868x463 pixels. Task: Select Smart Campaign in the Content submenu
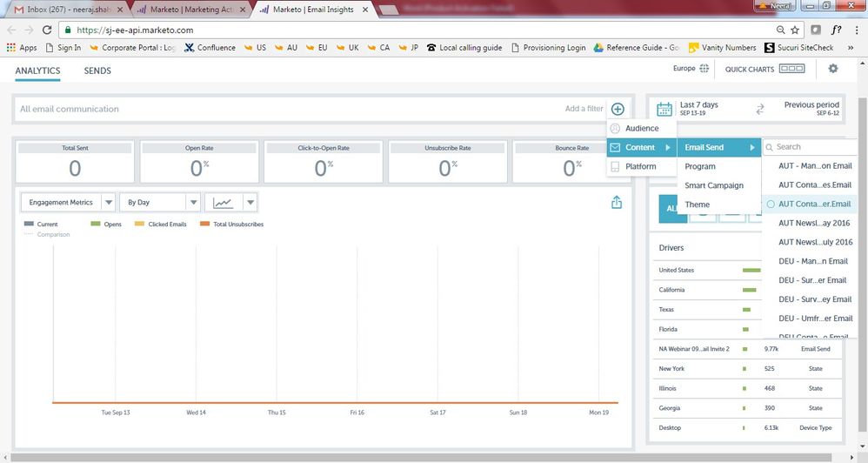tap(713, 185)
